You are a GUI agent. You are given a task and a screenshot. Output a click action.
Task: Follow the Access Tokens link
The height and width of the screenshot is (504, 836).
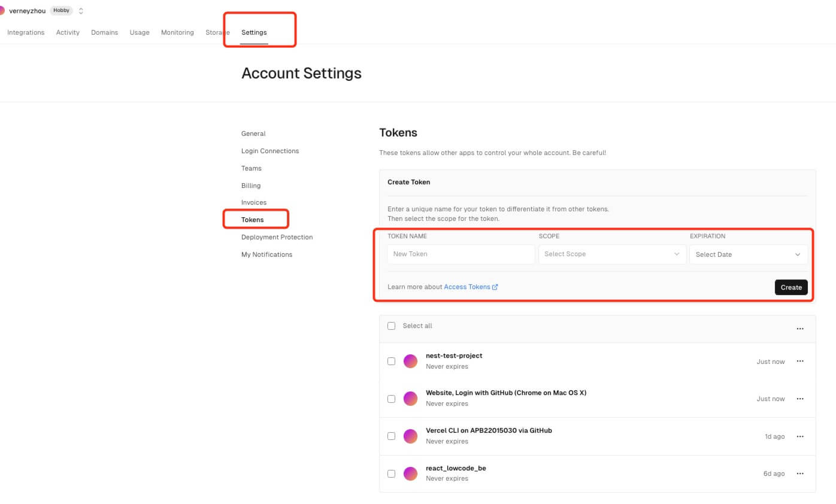coord(467,287)
